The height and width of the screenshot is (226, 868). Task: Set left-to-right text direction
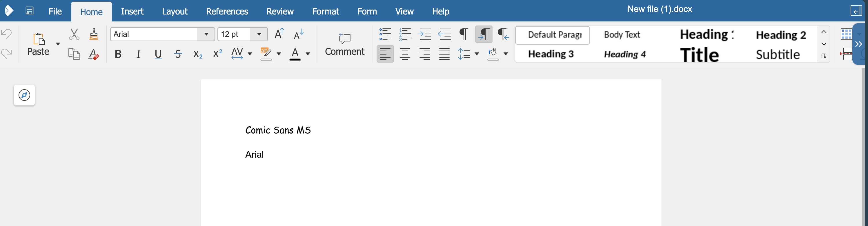(x=484, y=34)
